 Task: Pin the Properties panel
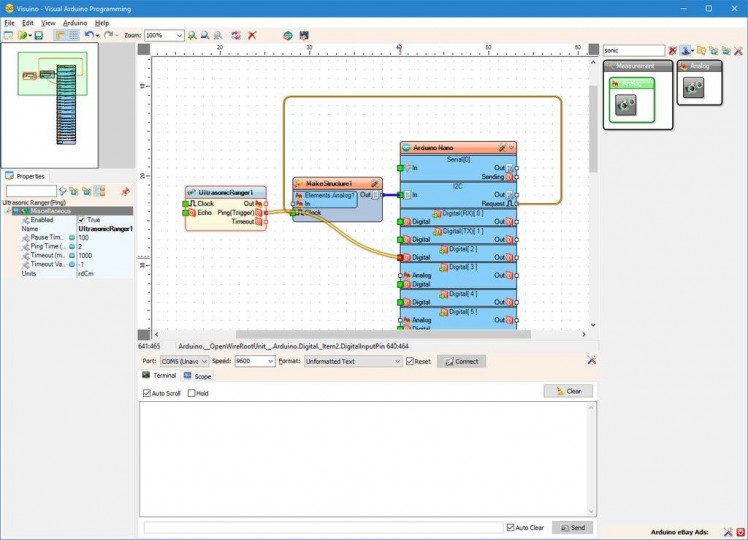(125, 191)
